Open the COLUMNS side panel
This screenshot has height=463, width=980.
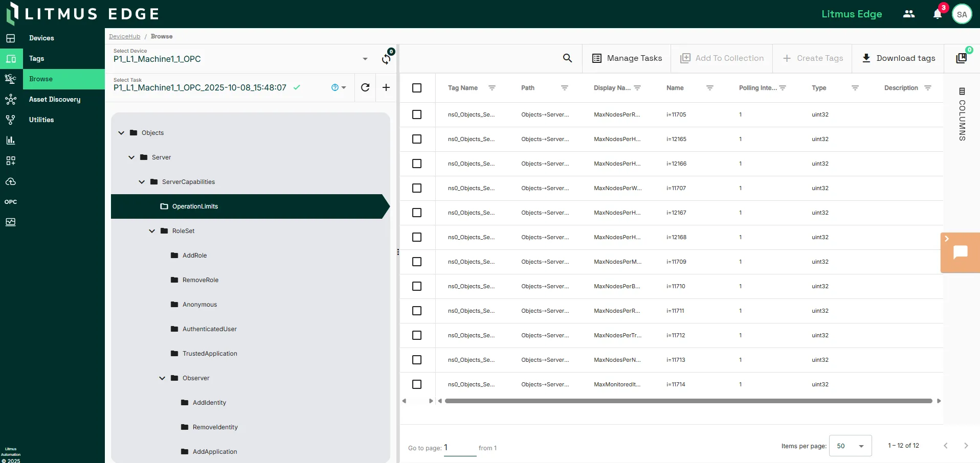pyautogui.click(x=962, y=114)
